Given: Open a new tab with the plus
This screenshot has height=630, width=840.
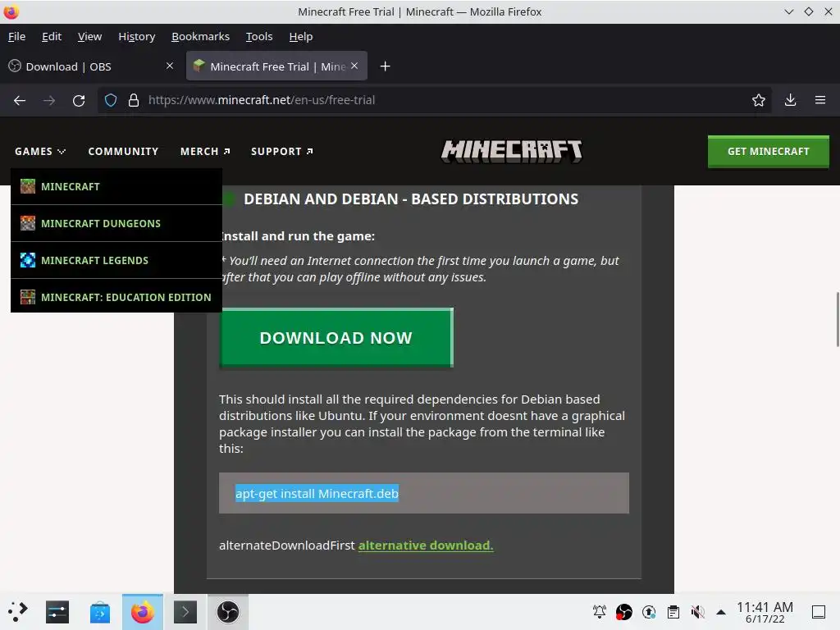Looking at the screenshot, I should pyautogui.click(x=385, y=66).
